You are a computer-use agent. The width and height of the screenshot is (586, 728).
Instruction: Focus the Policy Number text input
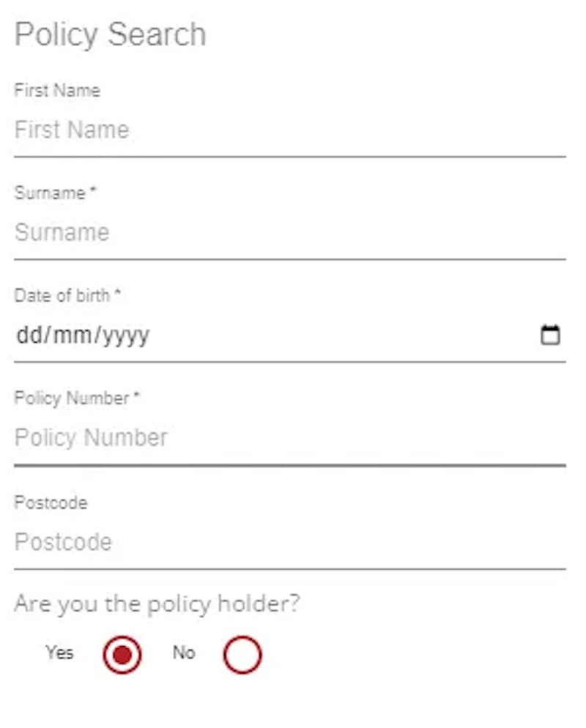[290, 438]
